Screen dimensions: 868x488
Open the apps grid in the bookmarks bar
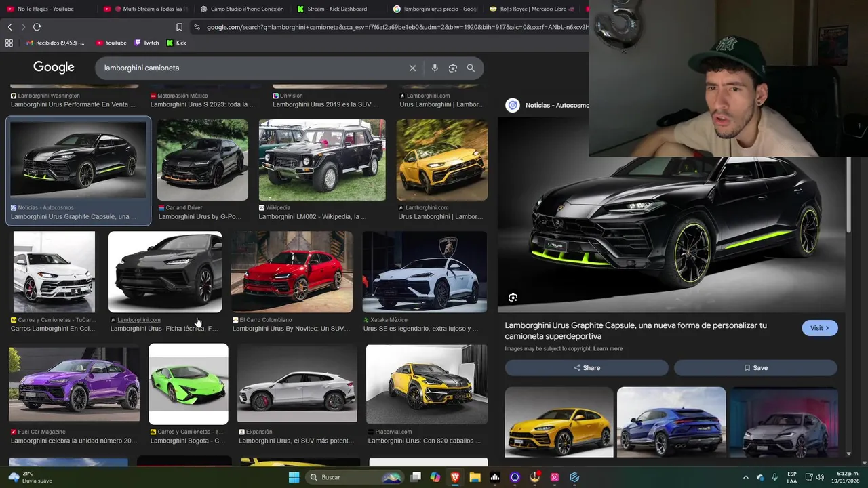[x=9, y=43]
